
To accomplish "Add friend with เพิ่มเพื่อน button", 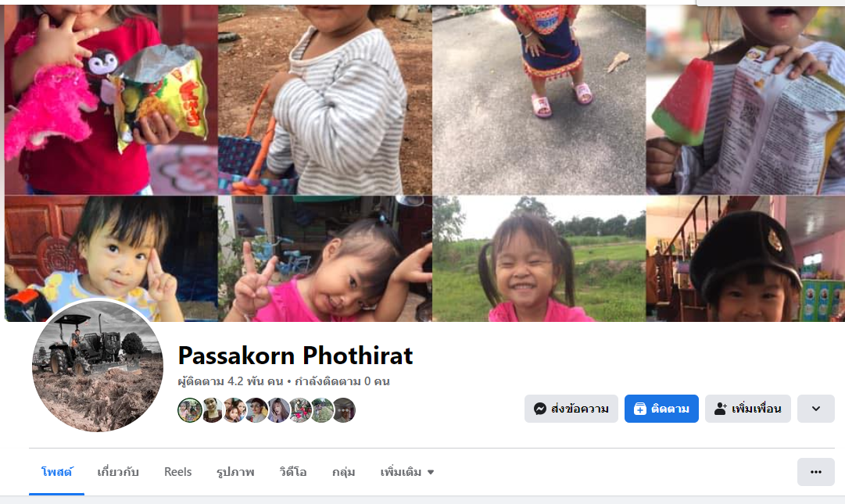I will (x=747, y=409).
